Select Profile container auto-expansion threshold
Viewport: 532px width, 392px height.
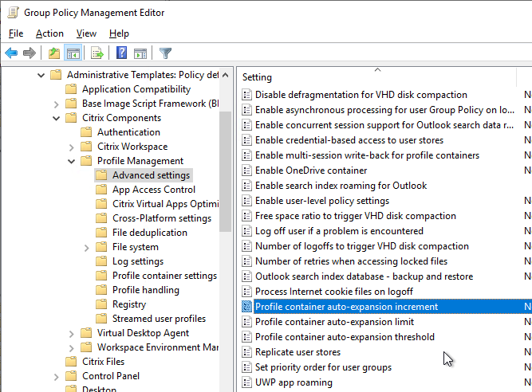coord(345,337)
